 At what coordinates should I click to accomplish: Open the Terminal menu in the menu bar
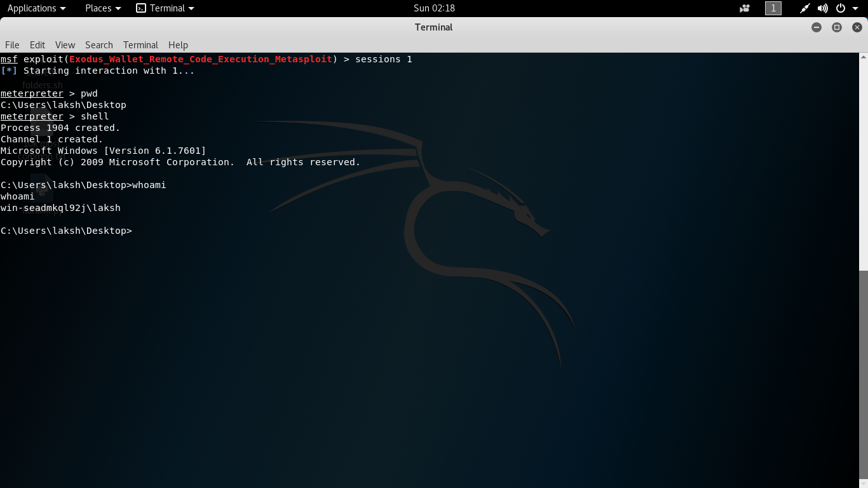click(140, 45)
